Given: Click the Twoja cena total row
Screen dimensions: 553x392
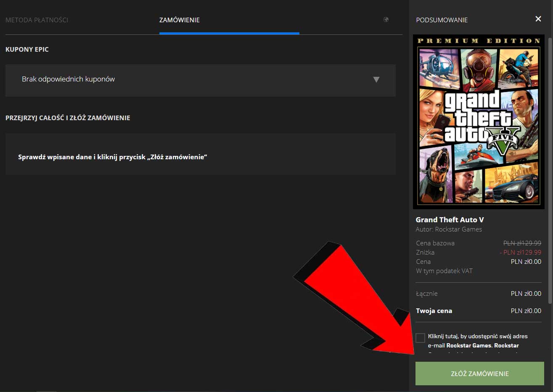Looking at the screenshot, I should [478, 311].
